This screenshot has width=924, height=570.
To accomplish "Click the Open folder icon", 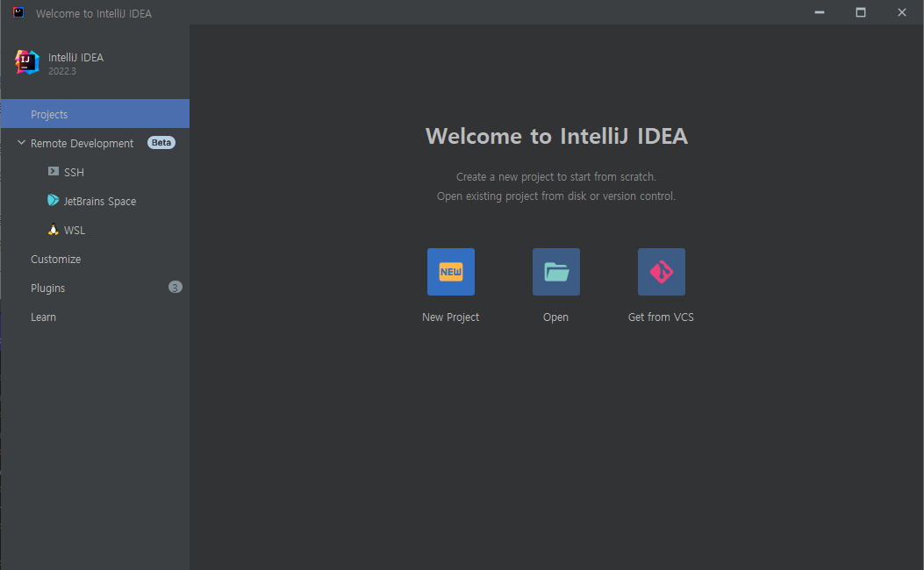I will [x=555, y=272].
